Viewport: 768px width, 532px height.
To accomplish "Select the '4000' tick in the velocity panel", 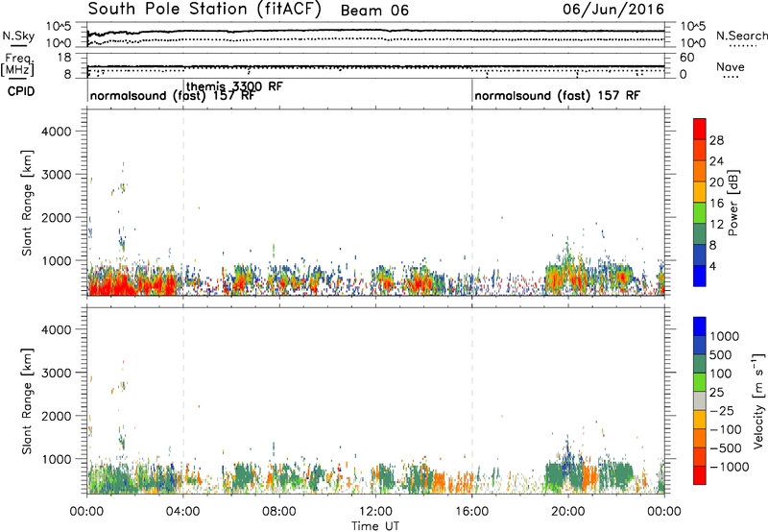I will click(57, 329).
